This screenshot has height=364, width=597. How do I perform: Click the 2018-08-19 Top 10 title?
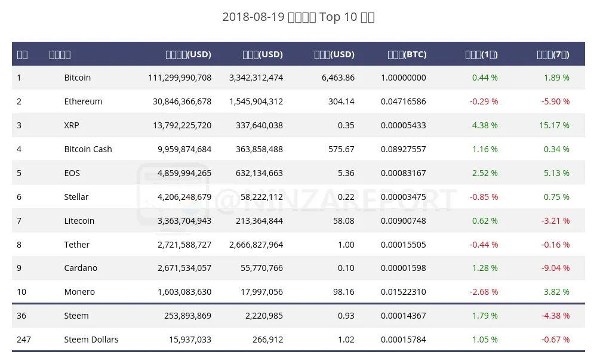[x=298, y=17]
